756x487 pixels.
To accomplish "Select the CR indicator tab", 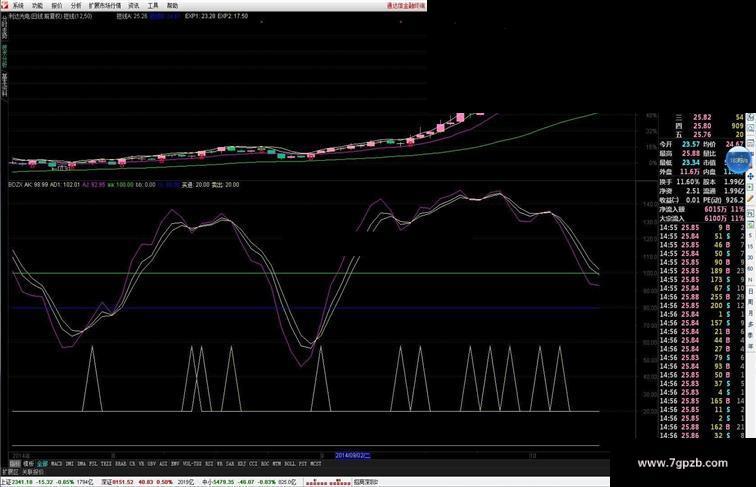I will tap(132, 464).
